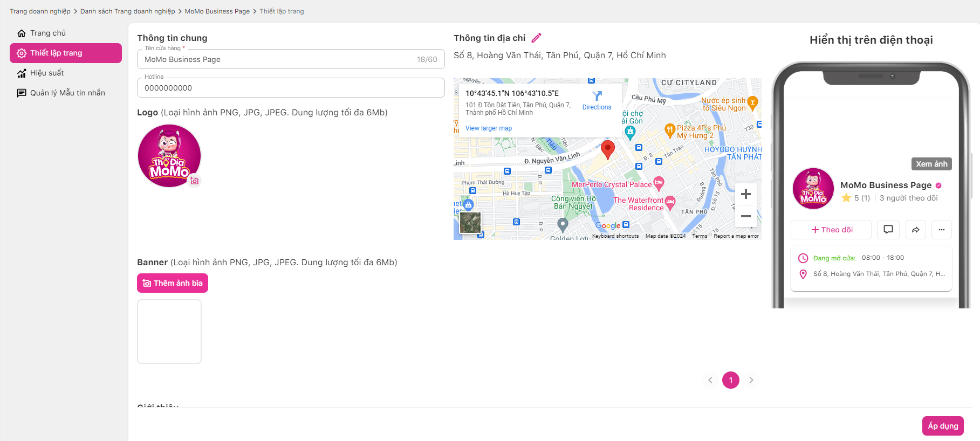Click the address text Số 8, Hoàng Văn Thái
This screenshot has height=441, width=980.
pos(879,274)
